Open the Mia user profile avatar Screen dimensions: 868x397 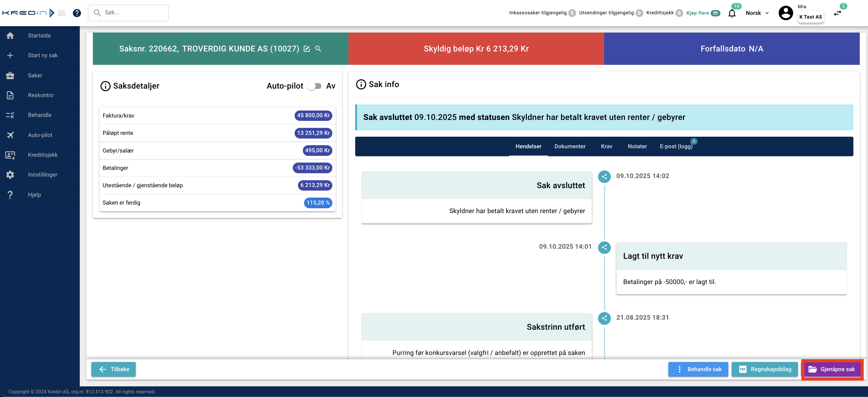pyautogui.click(x=786, y=13)
